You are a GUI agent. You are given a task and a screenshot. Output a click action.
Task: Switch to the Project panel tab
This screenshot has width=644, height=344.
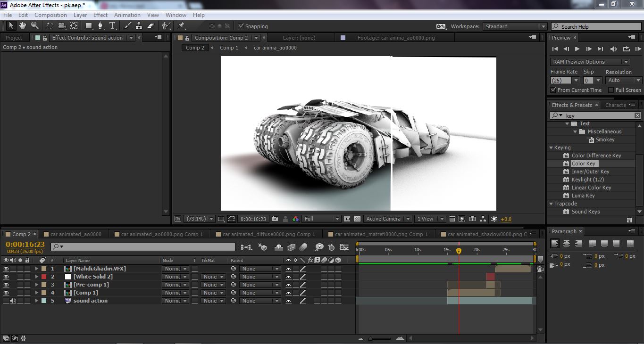[14, 38]
